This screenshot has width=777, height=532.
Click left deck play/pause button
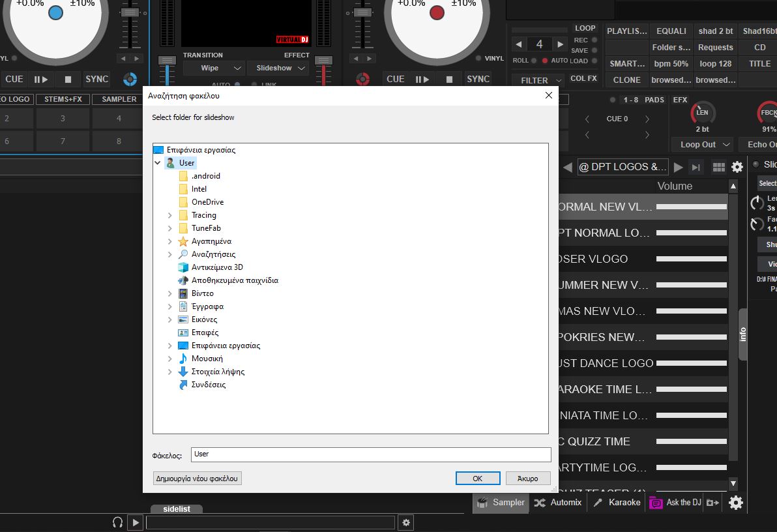point(40,80)
